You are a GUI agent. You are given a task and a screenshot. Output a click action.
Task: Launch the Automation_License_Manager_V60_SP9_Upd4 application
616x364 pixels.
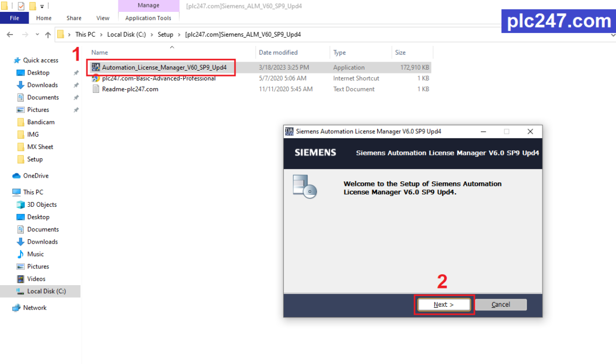[x=160, y=67]
